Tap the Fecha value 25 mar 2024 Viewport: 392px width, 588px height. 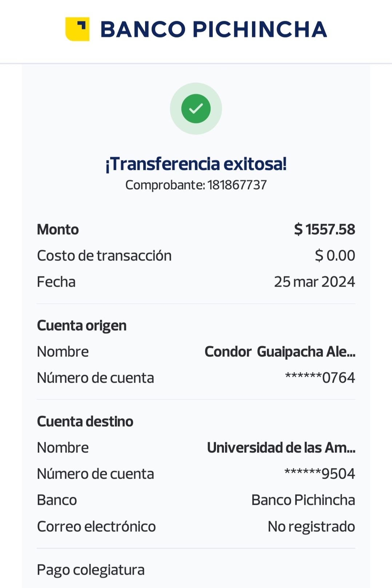coord(314,282)
